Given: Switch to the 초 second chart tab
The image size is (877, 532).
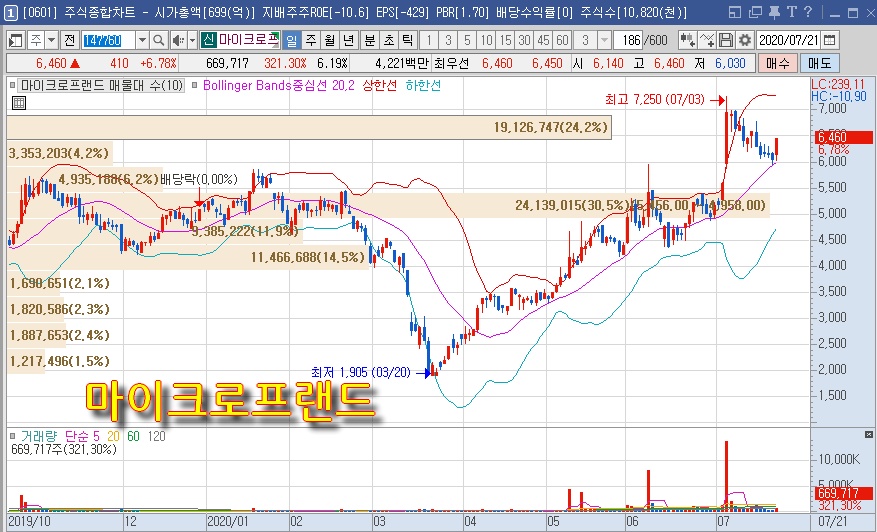Looking at the screenshot, I should (x=389, y=40).
